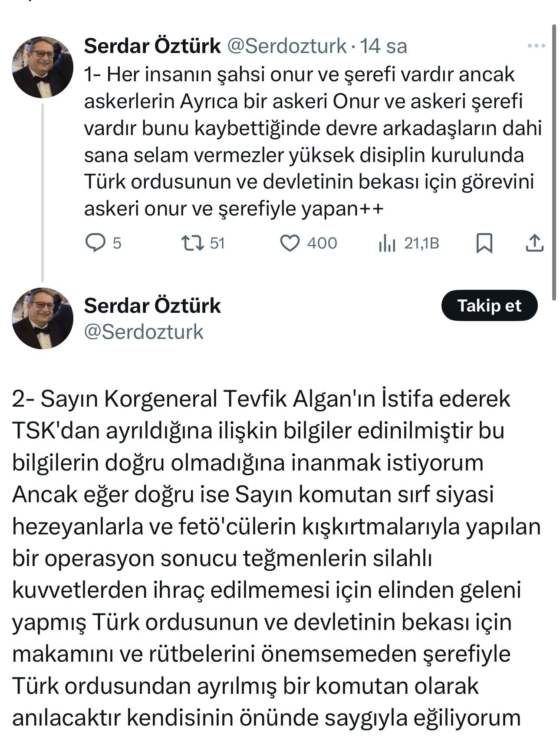Click the 51 retweet count
Image resolution: width=560 pixels, height=749 pixels.
(217, 243)
